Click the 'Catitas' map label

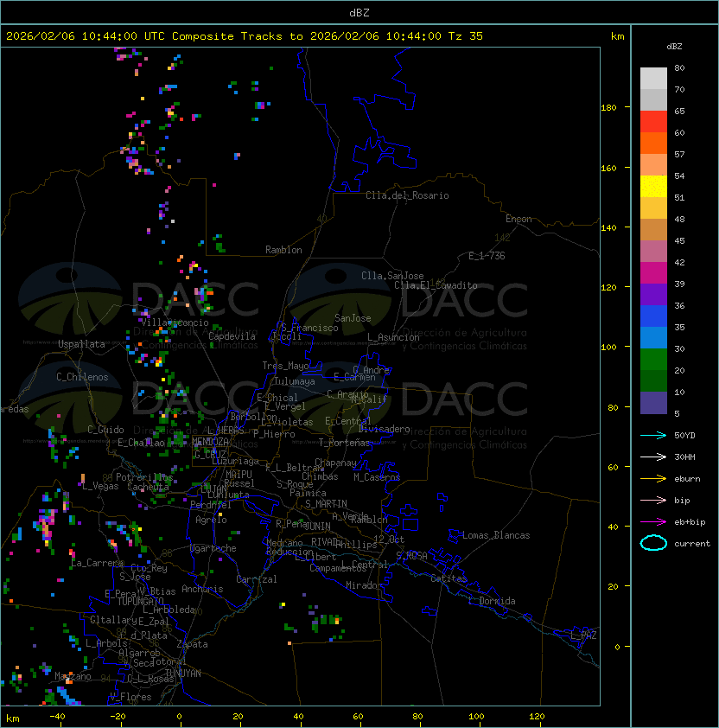[449, 578]
